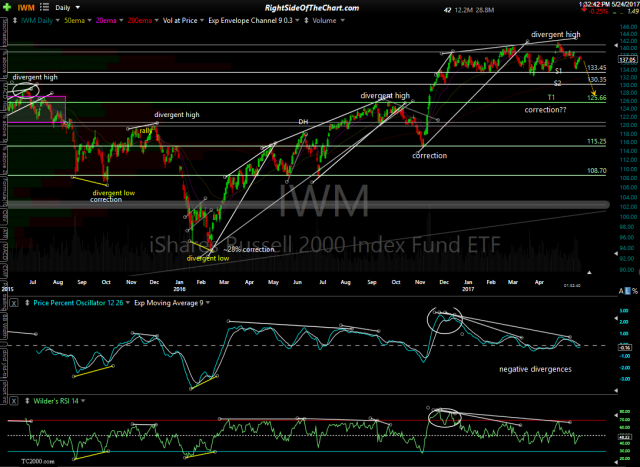This screenshot has height=467, width=640.
Task: Open the 200ema indicator dropdown
Action: click(x=156, y=20)
